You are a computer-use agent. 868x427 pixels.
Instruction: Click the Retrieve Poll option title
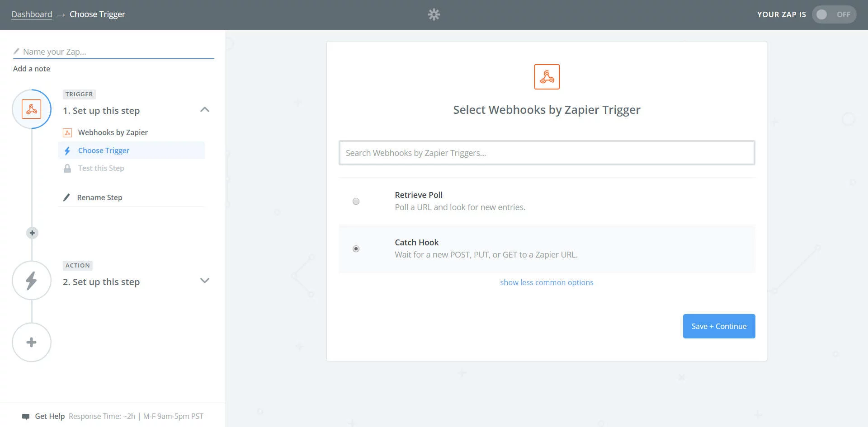(419, 195)
